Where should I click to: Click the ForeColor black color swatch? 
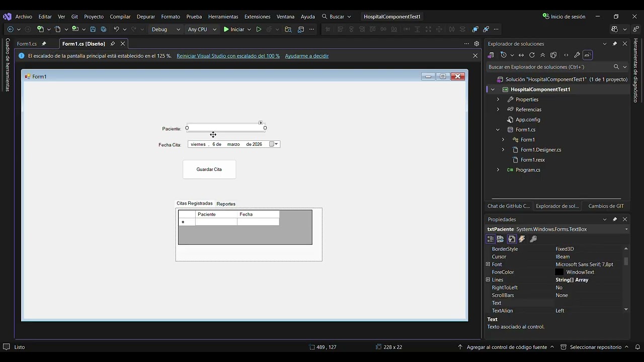(x=559, y=272)
